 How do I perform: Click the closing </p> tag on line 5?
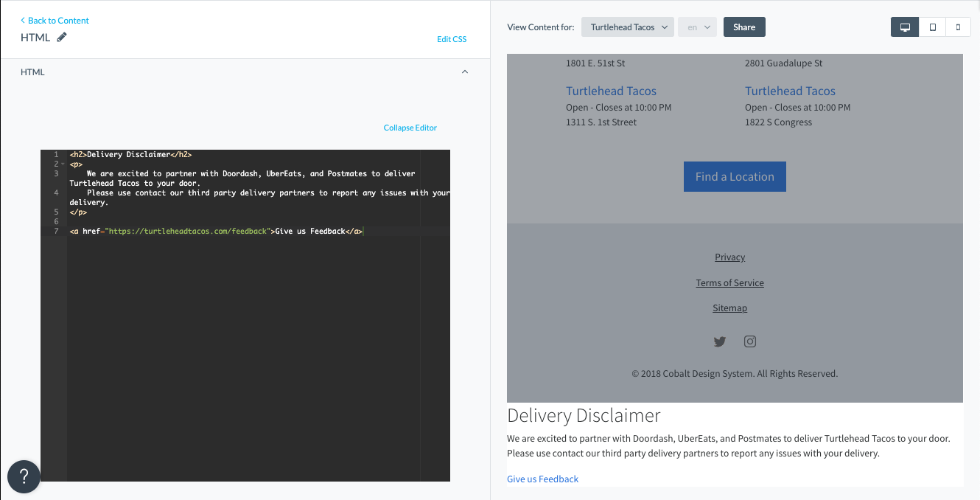coord(78,212)
